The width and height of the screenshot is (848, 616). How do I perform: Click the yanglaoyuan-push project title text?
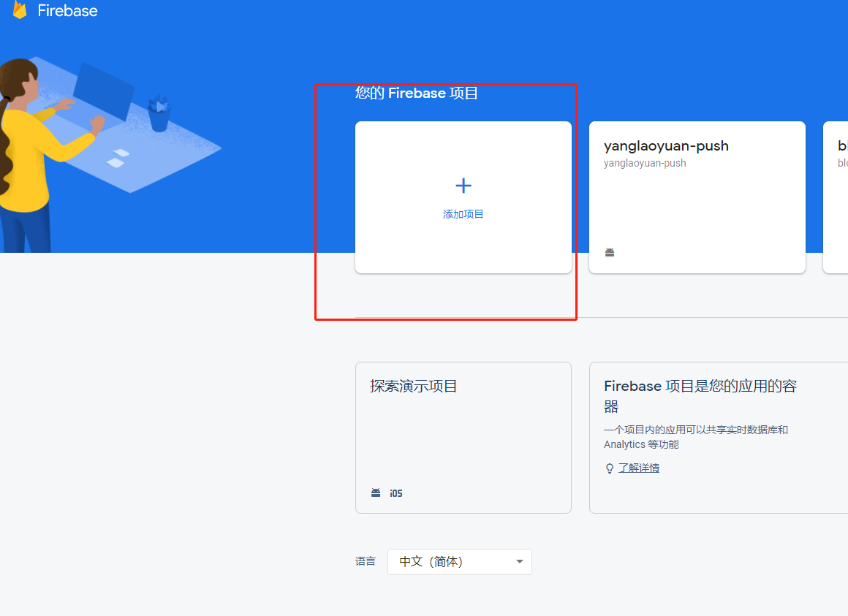(666, 145)
